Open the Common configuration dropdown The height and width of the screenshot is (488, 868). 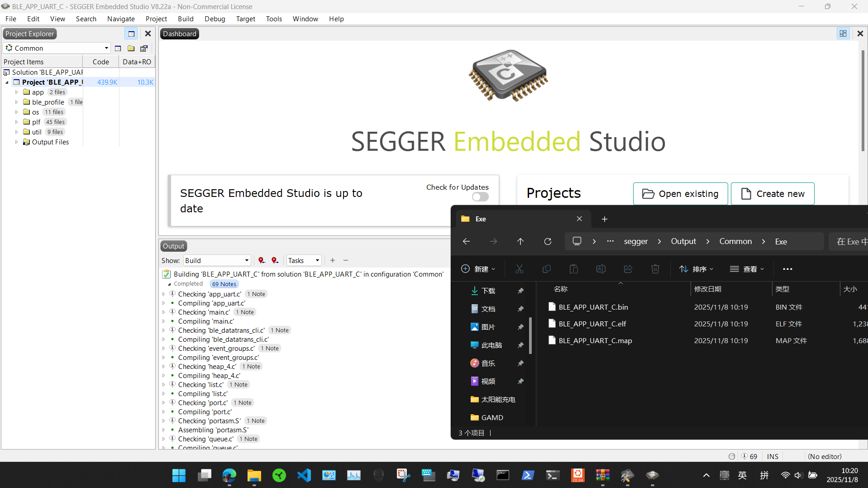57,48
